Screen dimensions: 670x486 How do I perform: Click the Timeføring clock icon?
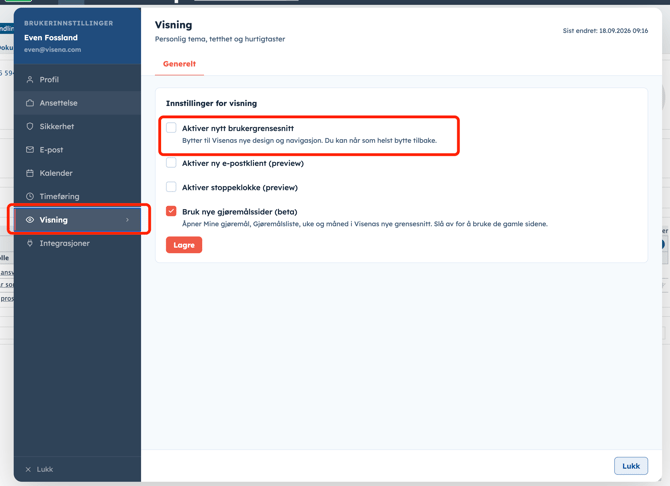coord(29,197)
